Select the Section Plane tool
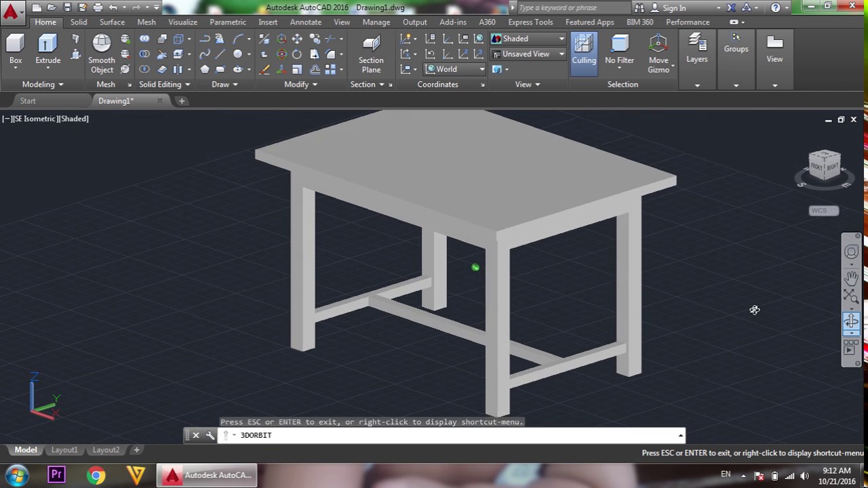The height and width of the screenshot is (488, 868). click(x=371, y=54)
